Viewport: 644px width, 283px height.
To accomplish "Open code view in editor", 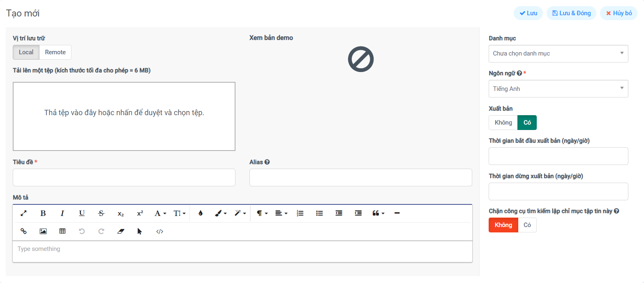I will click(x=159, y=231).
